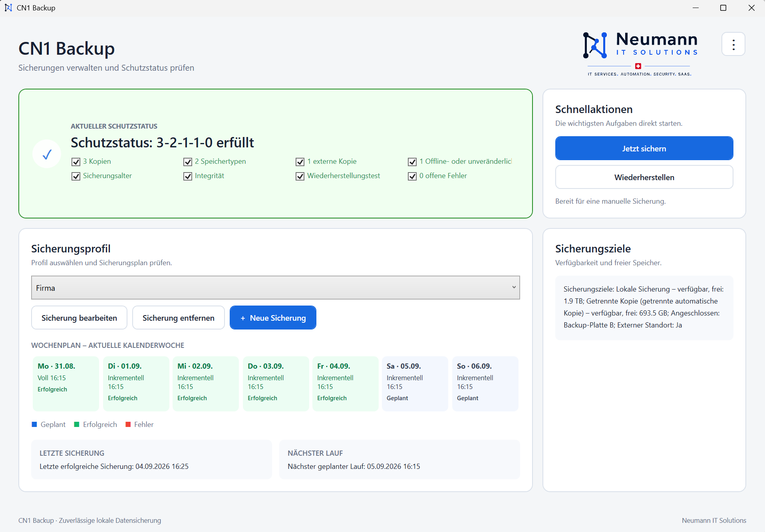This screenshot has height=532, width=765.
Task: Select the Mi 02.09. day card
Action: [x=206, y=384]
